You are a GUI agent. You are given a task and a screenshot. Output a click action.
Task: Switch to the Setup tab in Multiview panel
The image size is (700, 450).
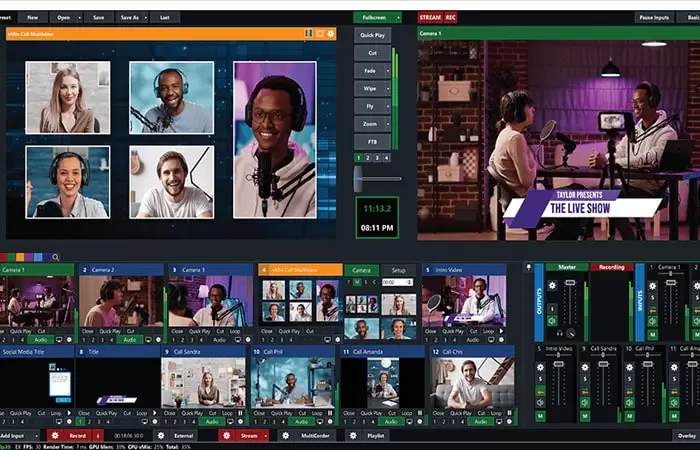(x=398, y=270)
